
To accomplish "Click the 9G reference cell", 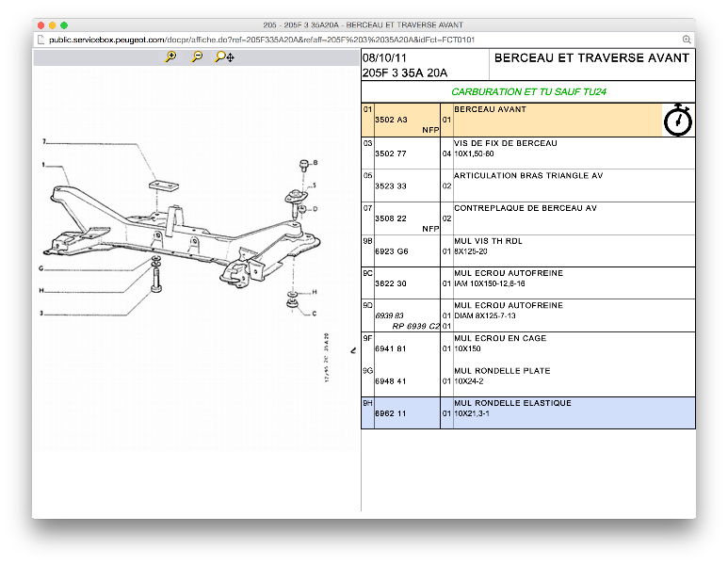I will click(367, 371).
